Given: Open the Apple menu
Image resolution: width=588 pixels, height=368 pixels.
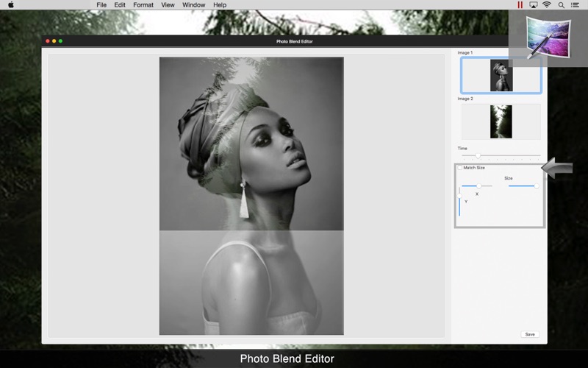Looking at the screenshot, I should point(10,5).
